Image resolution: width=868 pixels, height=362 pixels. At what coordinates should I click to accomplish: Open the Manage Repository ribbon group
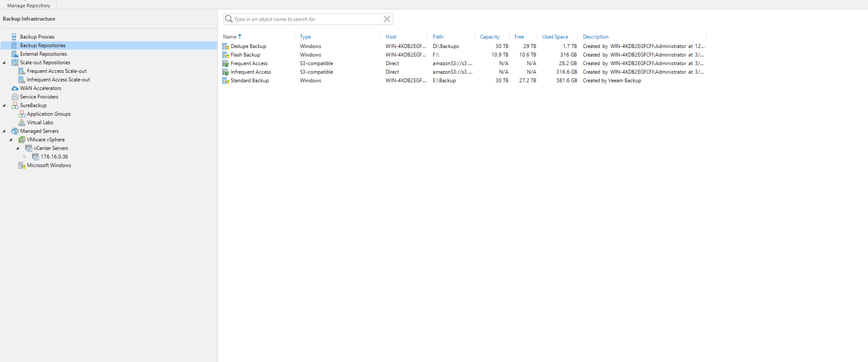coord(28,5)
